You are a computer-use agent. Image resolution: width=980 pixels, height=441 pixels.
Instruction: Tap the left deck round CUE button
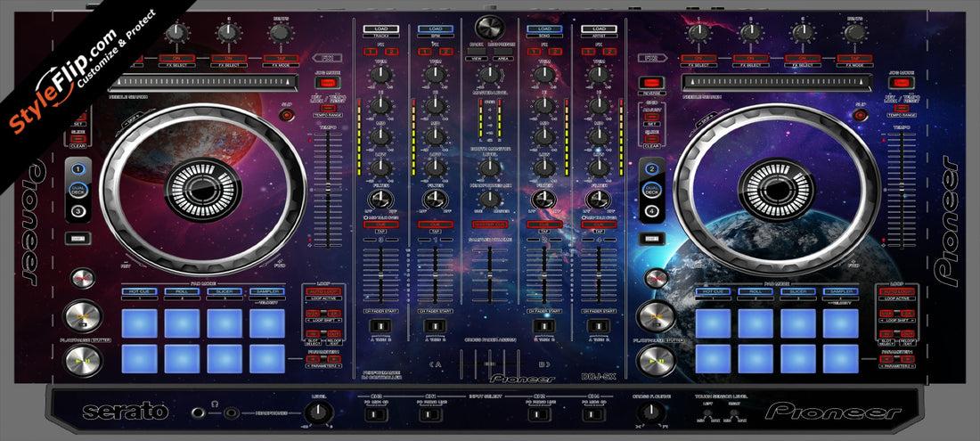pos(83,316)
